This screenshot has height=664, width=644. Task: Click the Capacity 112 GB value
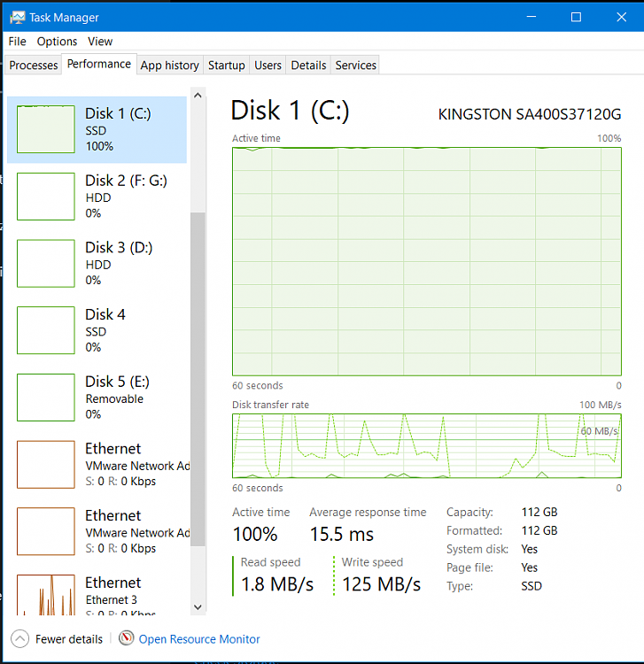539,513
